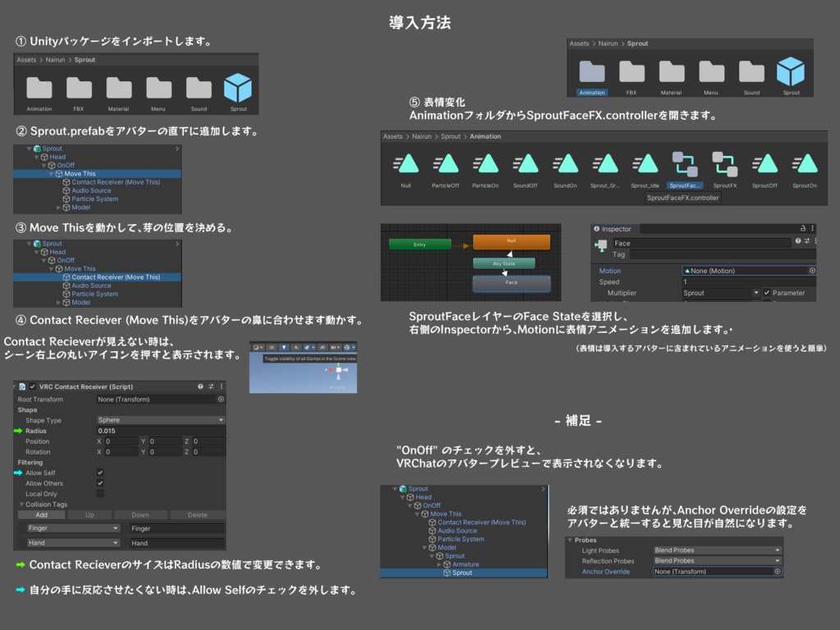The image size is (840, 630).
Task: Select the orange Null state in the Animator
Action: 512,242
